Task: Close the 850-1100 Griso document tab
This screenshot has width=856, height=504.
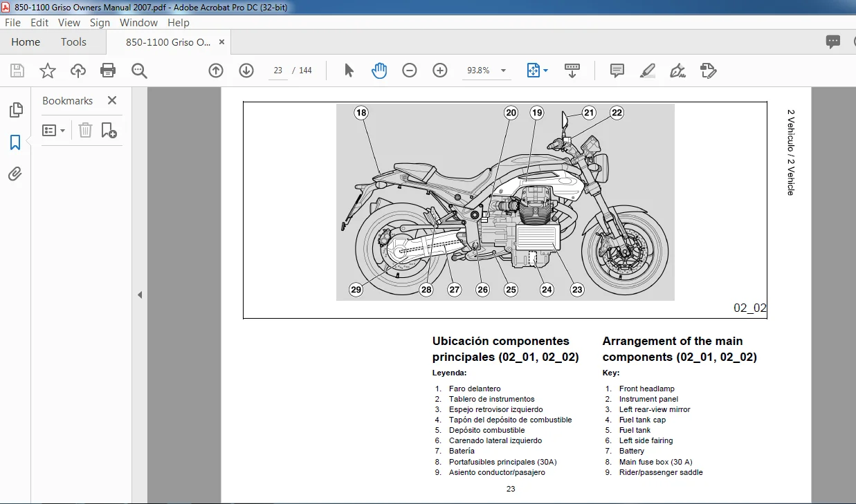Action: tap(222, 42)
